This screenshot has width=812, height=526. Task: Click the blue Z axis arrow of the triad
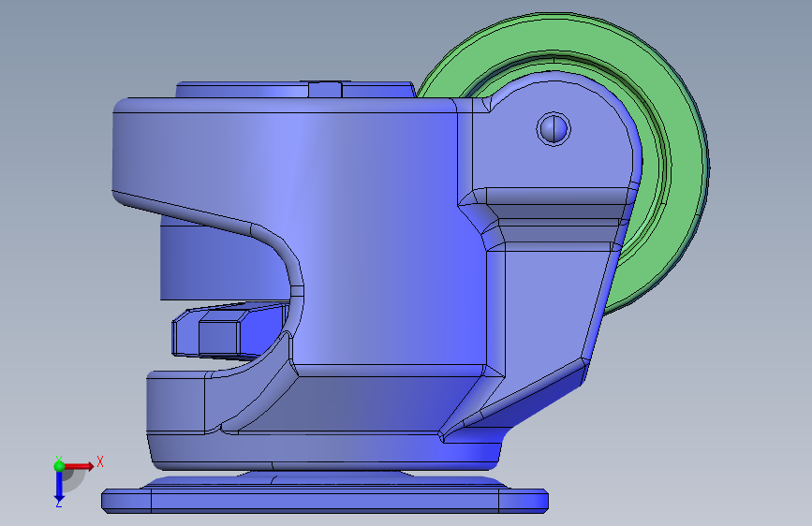tap(59, 486)
